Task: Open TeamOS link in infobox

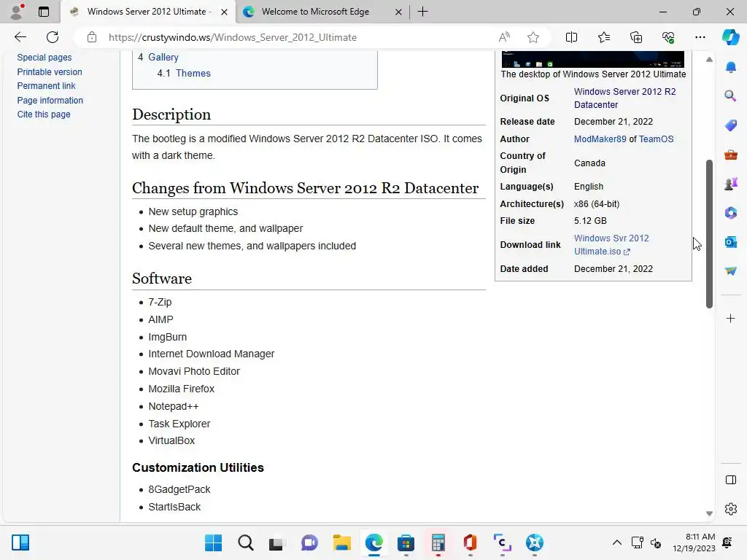Action: [x=656, y=139]
